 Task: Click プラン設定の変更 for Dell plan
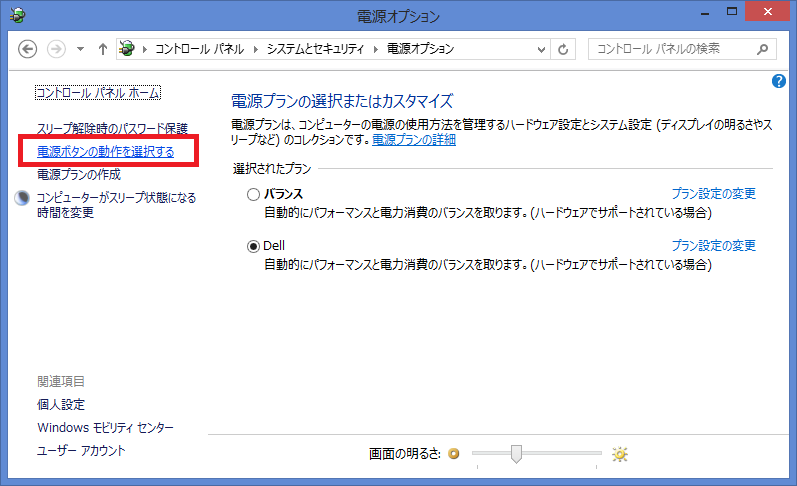[713, 246]
